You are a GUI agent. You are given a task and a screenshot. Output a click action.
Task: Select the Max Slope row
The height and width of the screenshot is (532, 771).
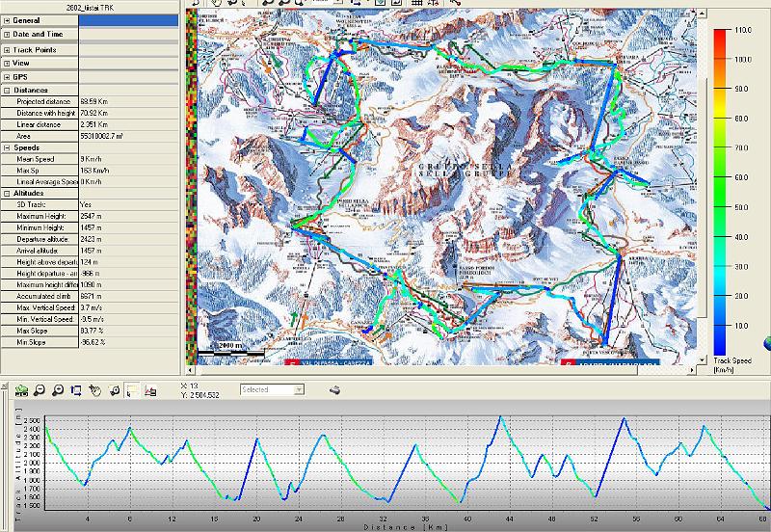(x=90, y=331)
